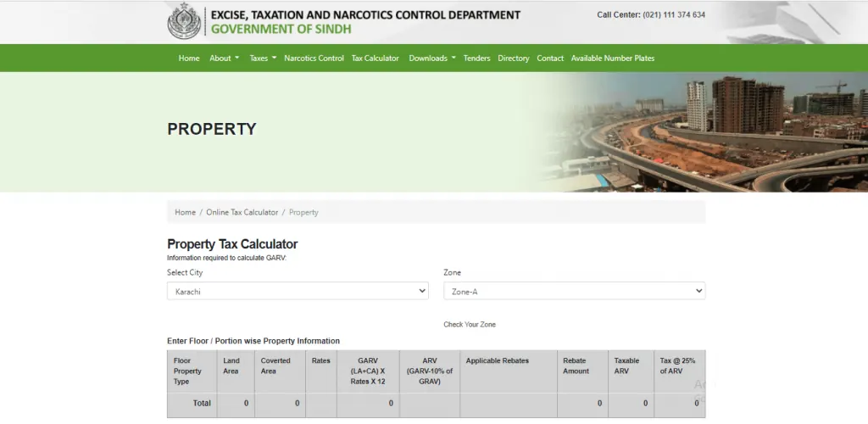Expand the Taxes dropdown menu
This screenshot has width=868, height=424.
point(263,59)
